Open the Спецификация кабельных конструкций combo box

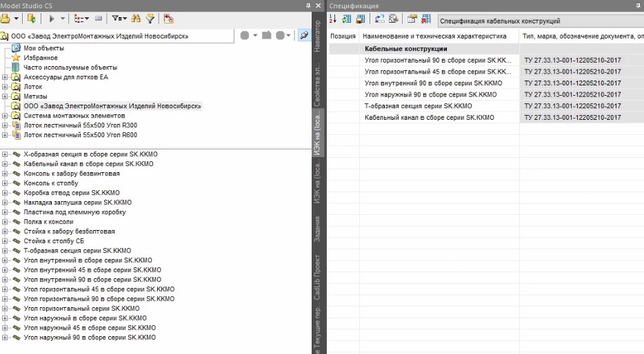tap(541, 21)
